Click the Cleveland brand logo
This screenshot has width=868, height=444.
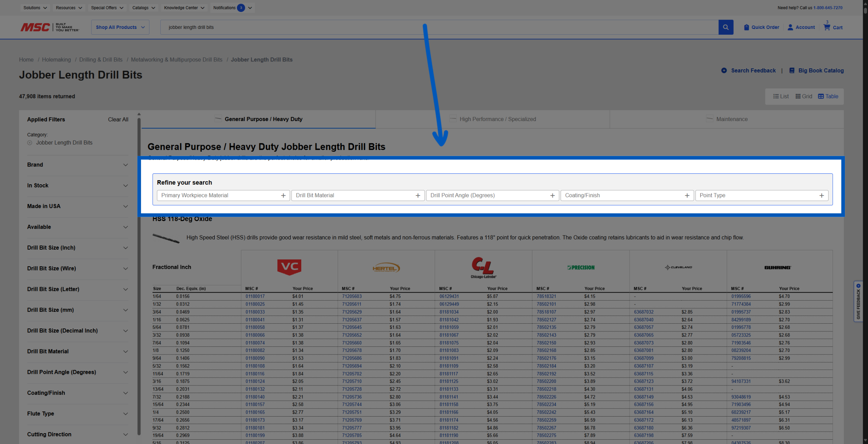pos(678,267)
